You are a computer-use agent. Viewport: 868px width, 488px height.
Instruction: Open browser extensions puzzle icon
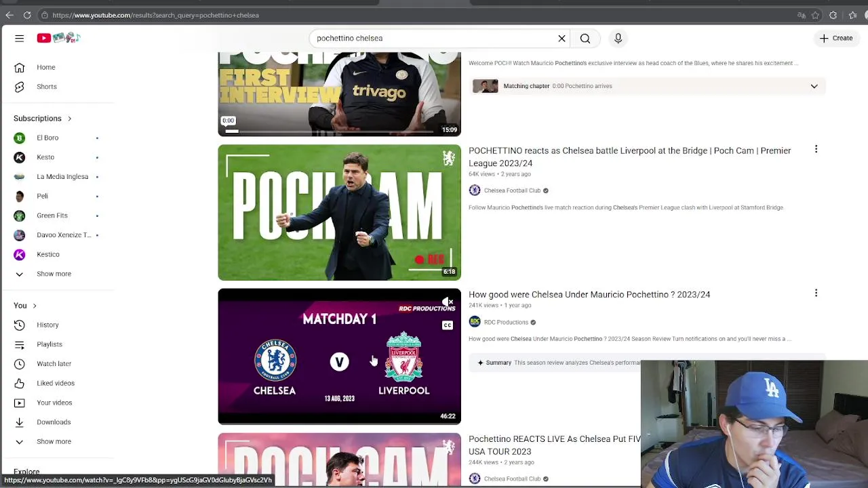(833, 15)
